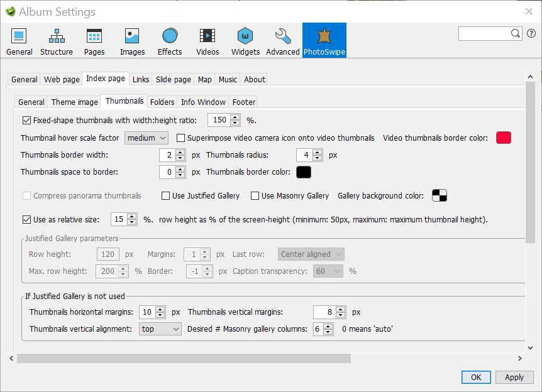Screen dimensions: 542x392
Task: Pick the video thumbnails border color swatch
Action: pos(504,138)
